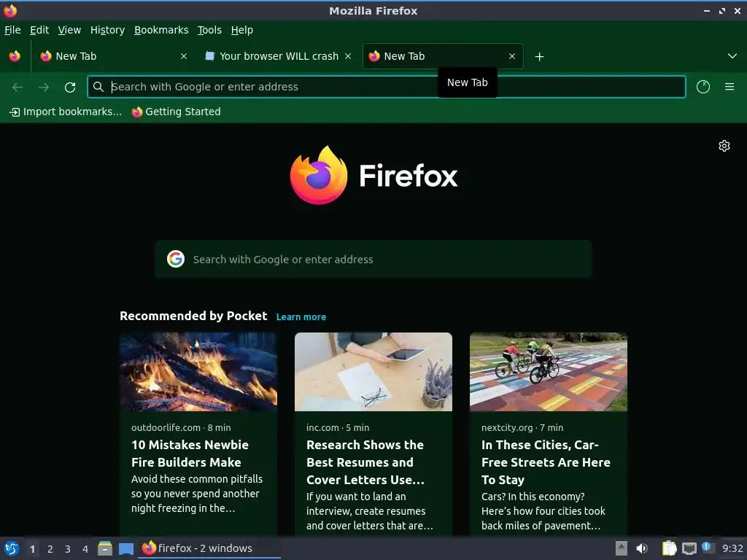Image resolution: width=747 pixels, height=560 pixels.
Task: Click the taskbar clock showing 9:32
Action: tap(732, 548)
